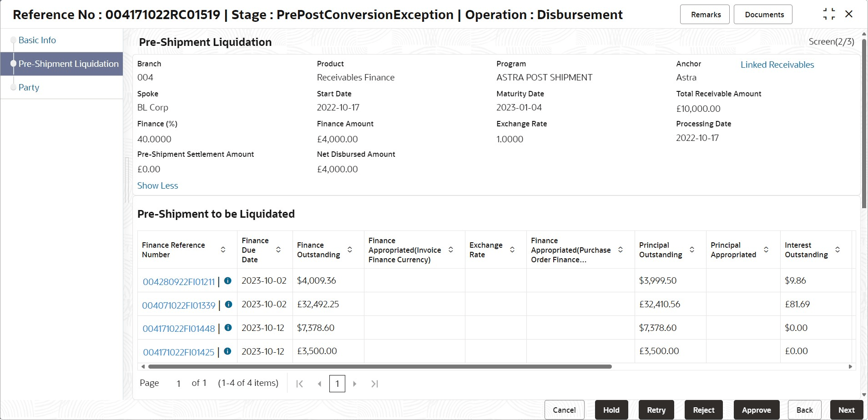Viewport: 868px width, 420px height.
Task: Go to first page of table
Action: point(299,384)
